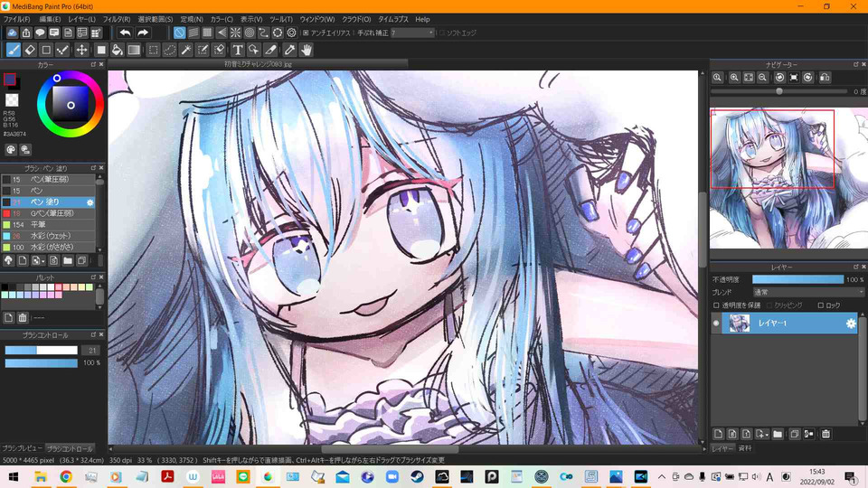This screenshot has width=868, height=488.
Task: Click the export share icon
Action: click(x=26, y=33)
